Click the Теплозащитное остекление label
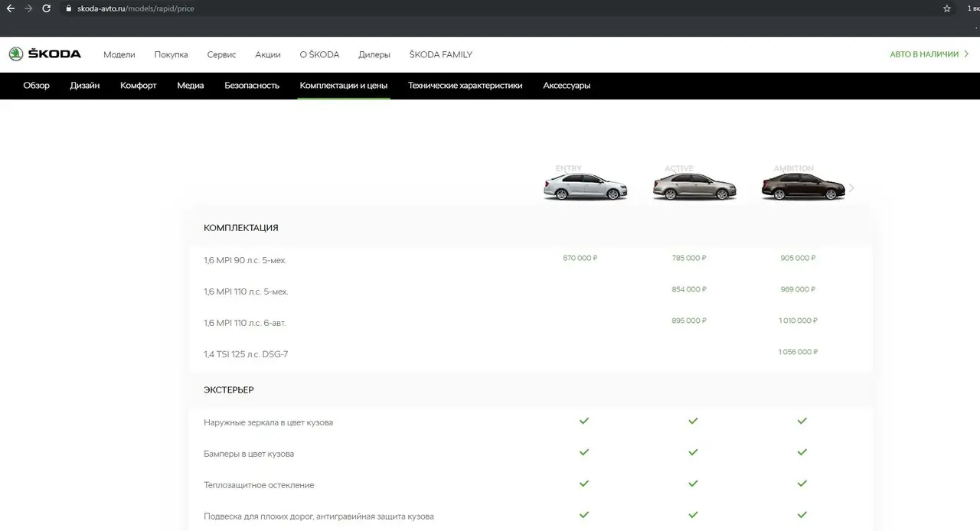The width and height of the screenshot is (980, 531). (259, 485)
